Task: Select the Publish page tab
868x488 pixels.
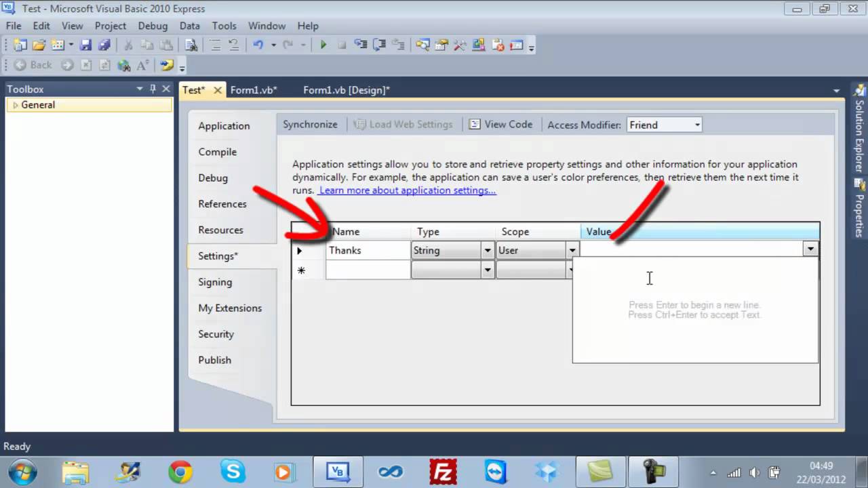Action: [214, 360]
